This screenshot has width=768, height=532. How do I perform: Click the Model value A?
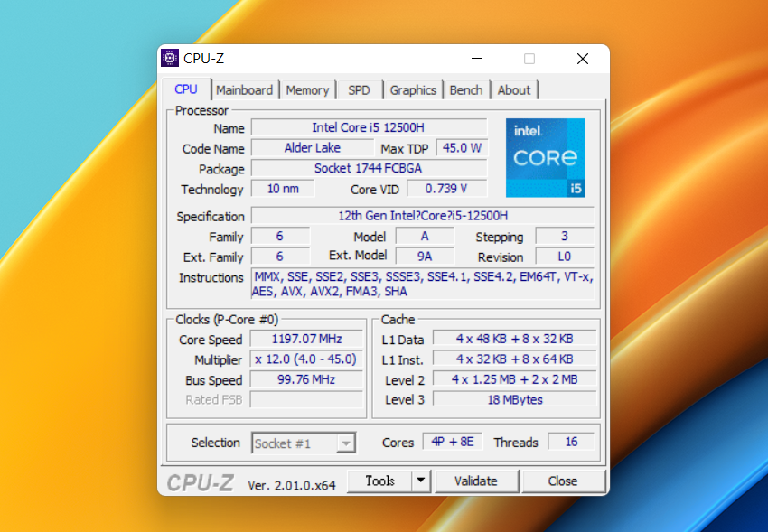(x=425, y=236)
